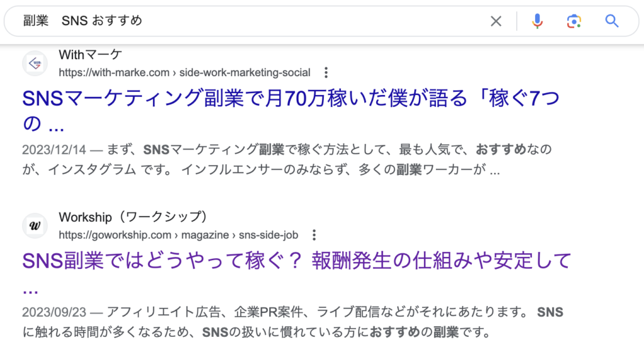Image resolution: width=644 pixels, height=357 pixels.
Task: Open the three-dot menu for the goworkship.com result
Action: 314,235
